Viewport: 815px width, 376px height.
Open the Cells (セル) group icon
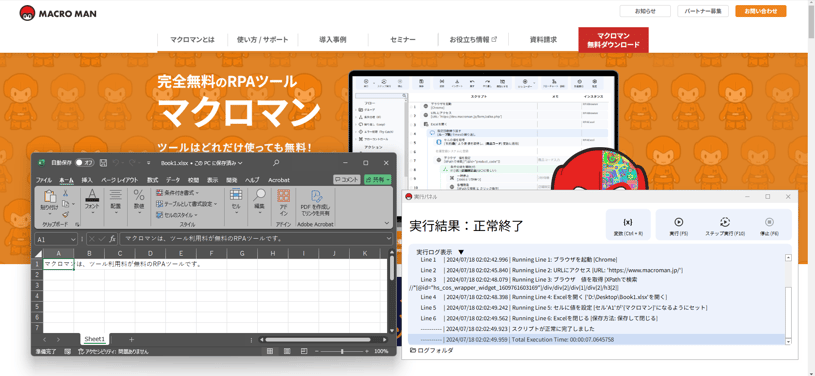click(236, 195)
